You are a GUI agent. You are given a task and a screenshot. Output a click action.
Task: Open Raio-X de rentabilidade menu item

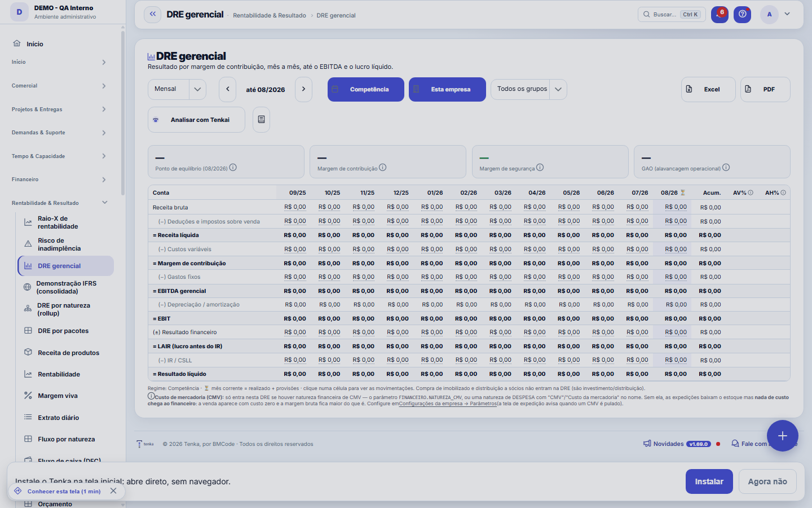point(65,222)
